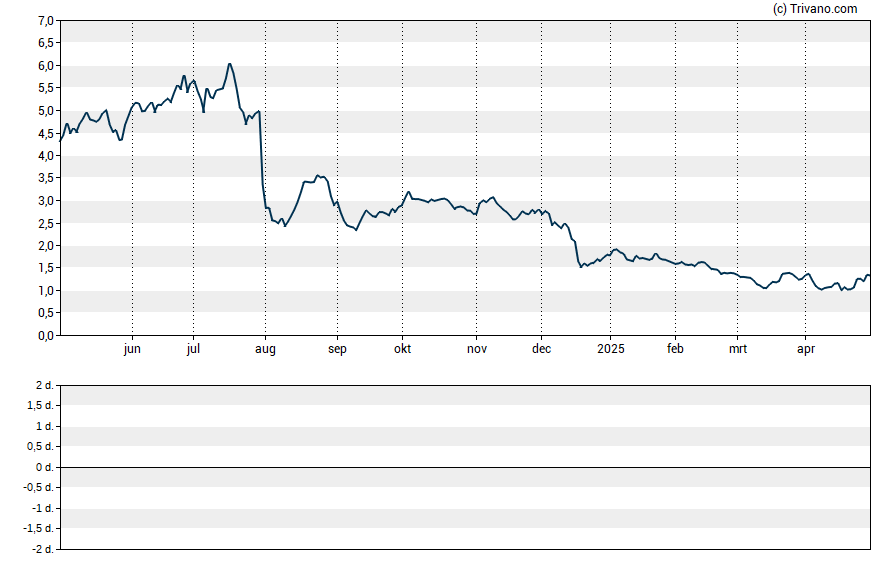Select the 'aug' month label
Viewport: 888px width, 565px height.
point(265,349)
